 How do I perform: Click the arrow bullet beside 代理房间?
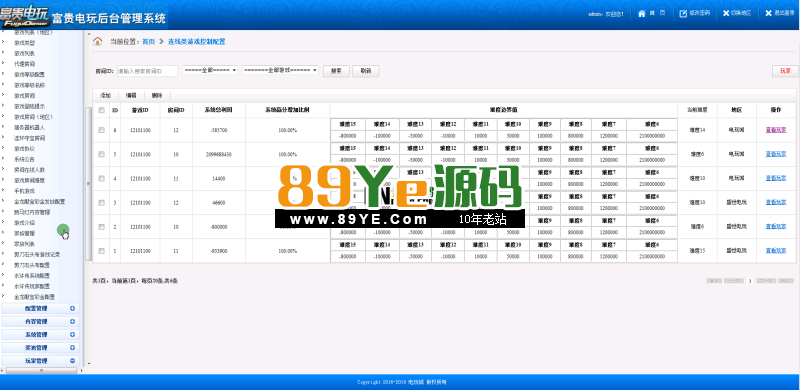pyautogui.click(x=3, y=64)
